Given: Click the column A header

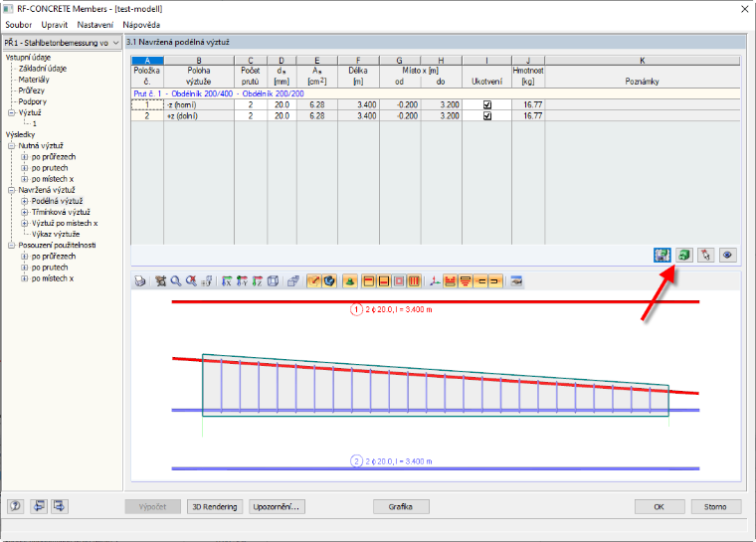Looking at the screenshot, I should [x=147, y=61].
